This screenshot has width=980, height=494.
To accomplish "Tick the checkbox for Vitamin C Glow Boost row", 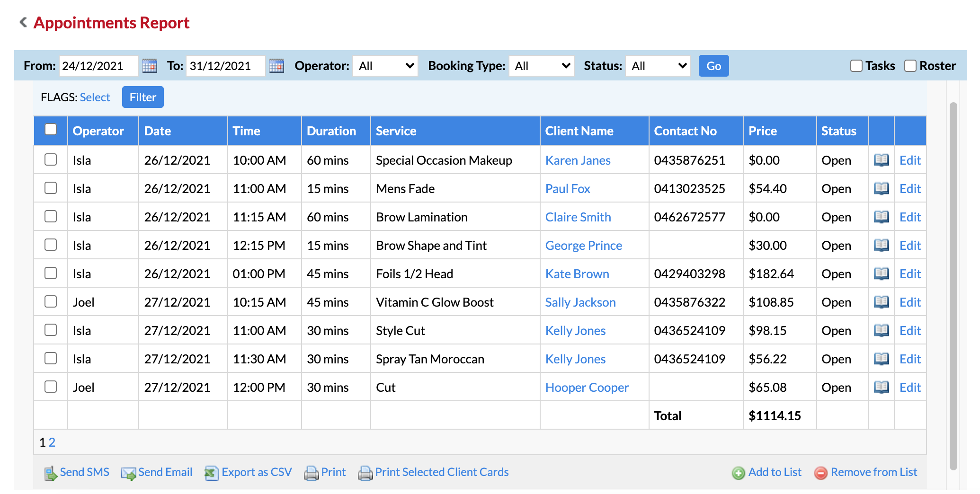I will (51, 301).
